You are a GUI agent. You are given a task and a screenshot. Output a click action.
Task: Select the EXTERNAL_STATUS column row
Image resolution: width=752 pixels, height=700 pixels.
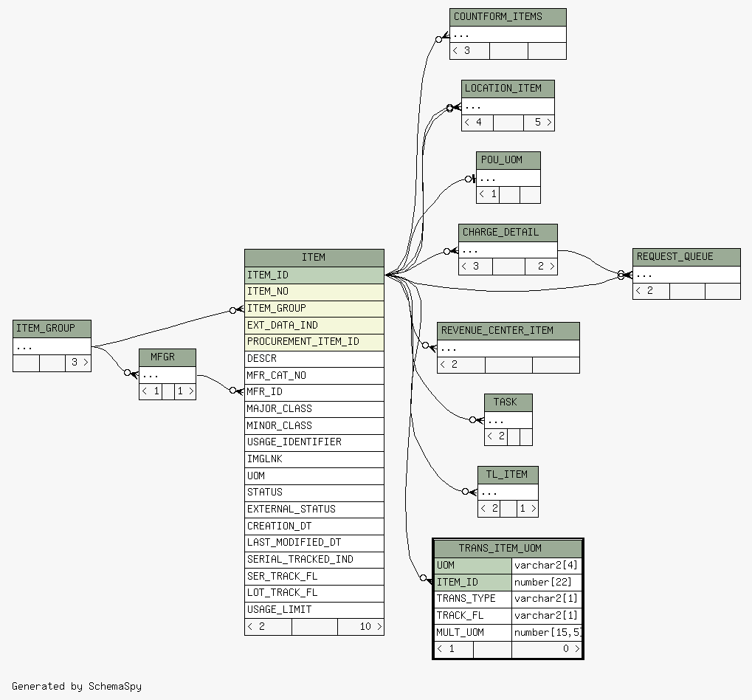(314, 509)
